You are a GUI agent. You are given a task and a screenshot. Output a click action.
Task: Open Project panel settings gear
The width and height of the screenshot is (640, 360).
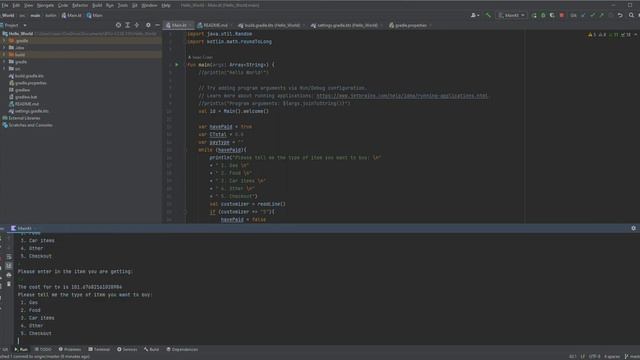[148, 25]
